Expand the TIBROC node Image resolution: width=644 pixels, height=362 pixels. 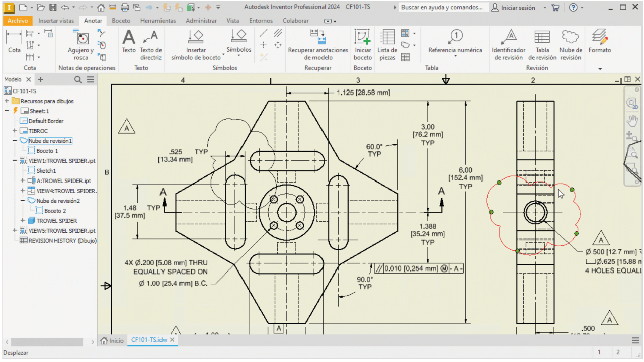pos(15,131)
